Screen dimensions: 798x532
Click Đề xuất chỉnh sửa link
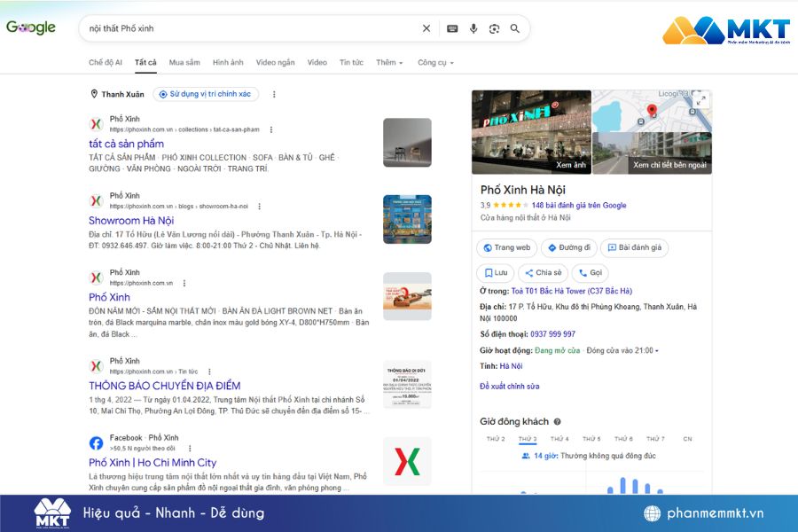click(510, 387)
